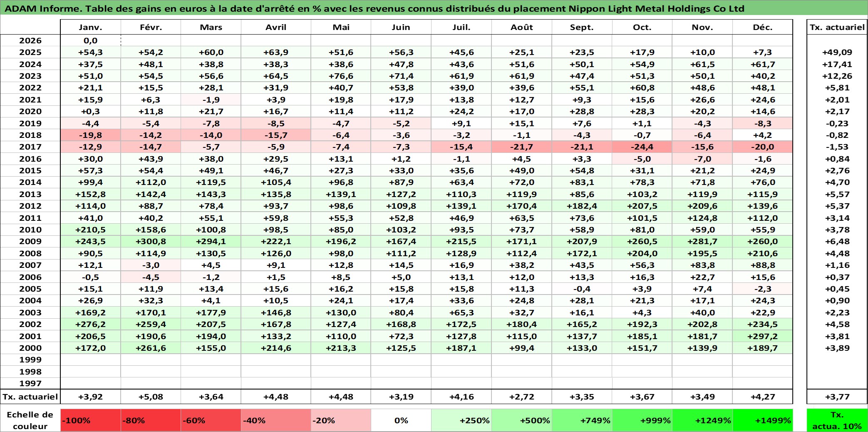868x432 pixels.
Task: Click the +250% pale green swatch
Action: (x=461, y=420)
